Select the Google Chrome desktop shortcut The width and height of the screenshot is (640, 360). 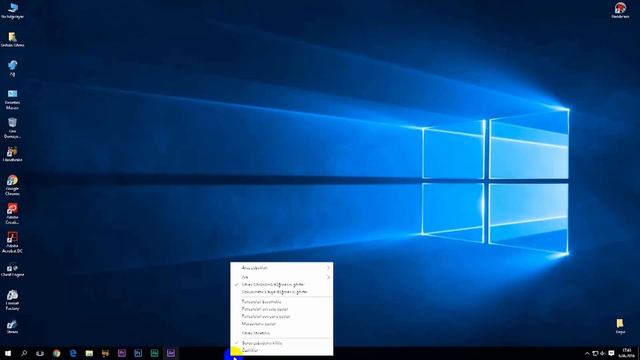click(x=12, y=185)
